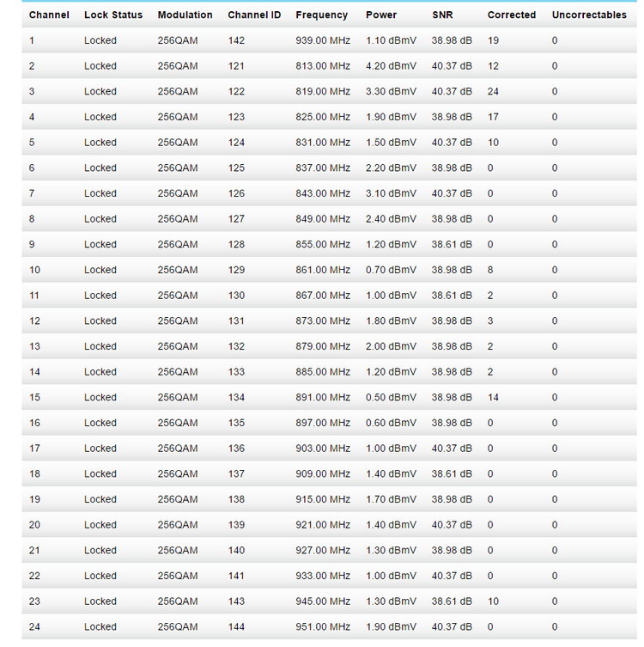This screenshot has width=644, height=647.
Task: Select frequency 861.00 MHz cell
Action: point(323,270)
